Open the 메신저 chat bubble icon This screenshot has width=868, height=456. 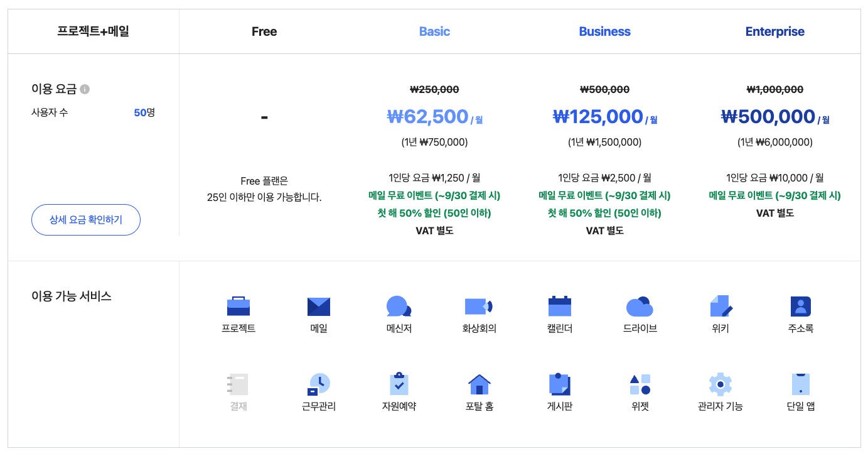(x=399, y=306)
